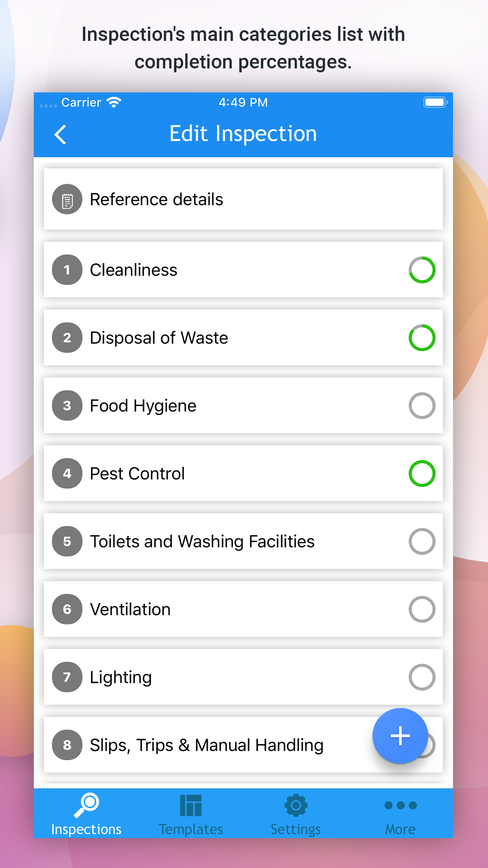488x868 pixels.
Task: Open the Reference details row
Action: [157, 199]
